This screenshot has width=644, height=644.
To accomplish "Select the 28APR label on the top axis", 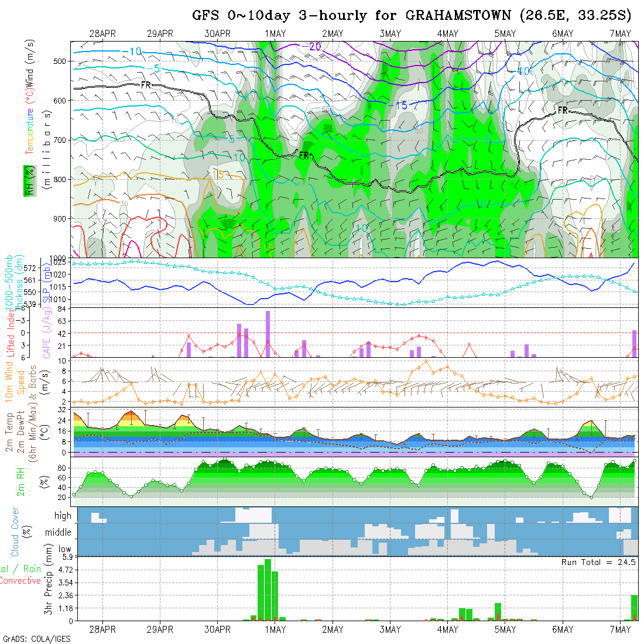I will [x=102, y=34].
